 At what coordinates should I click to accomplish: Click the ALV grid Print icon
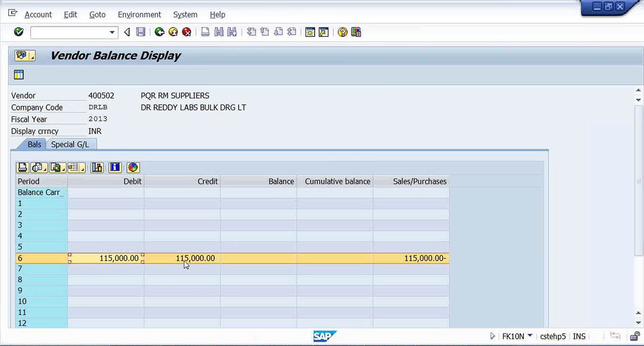click(22, 167)
